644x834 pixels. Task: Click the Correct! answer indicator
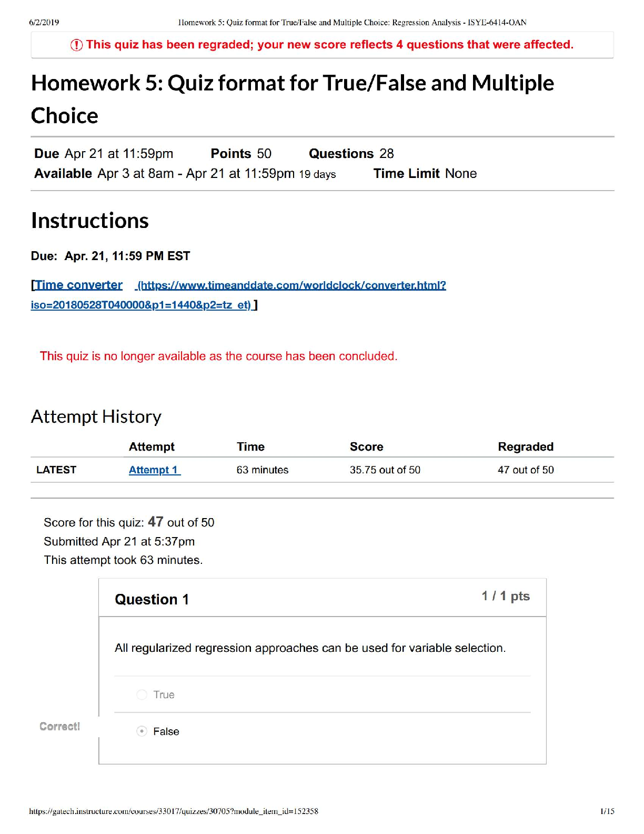click(60, 727)
